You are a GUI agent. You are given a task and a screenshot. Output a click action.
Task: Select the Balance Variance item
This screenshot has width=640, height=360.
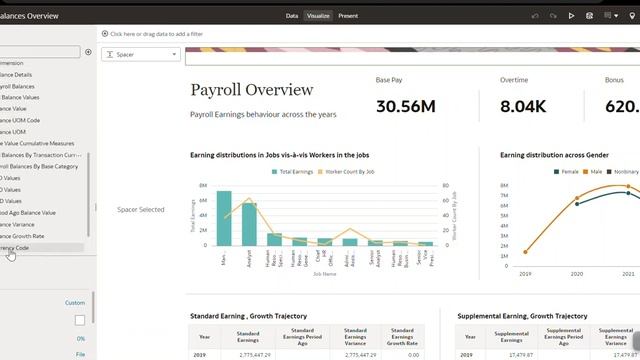coord(17,224)
